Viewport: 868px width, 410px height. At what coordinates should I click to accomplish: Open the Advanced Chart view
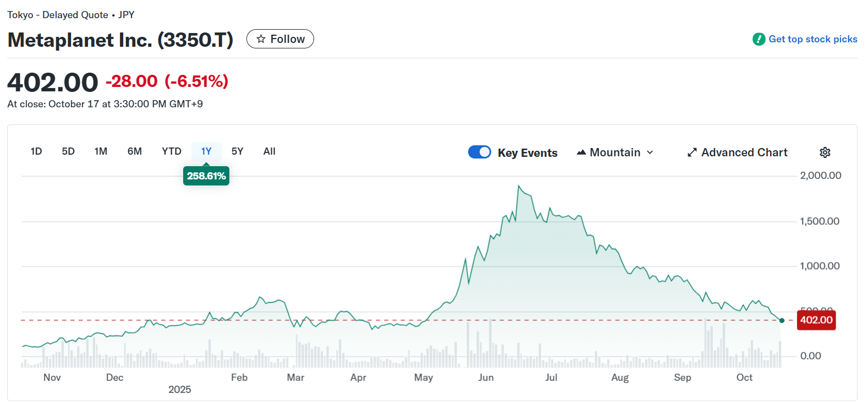tap(744, 152)
